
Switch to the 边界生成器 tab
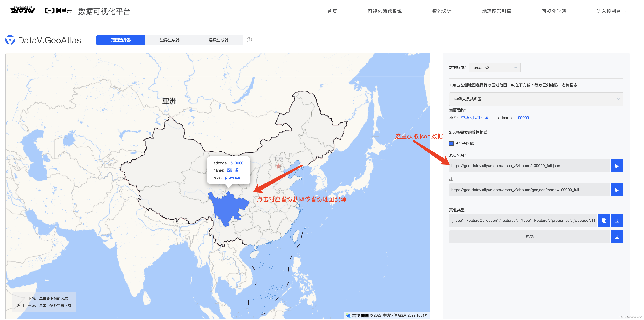pos(169,40)
